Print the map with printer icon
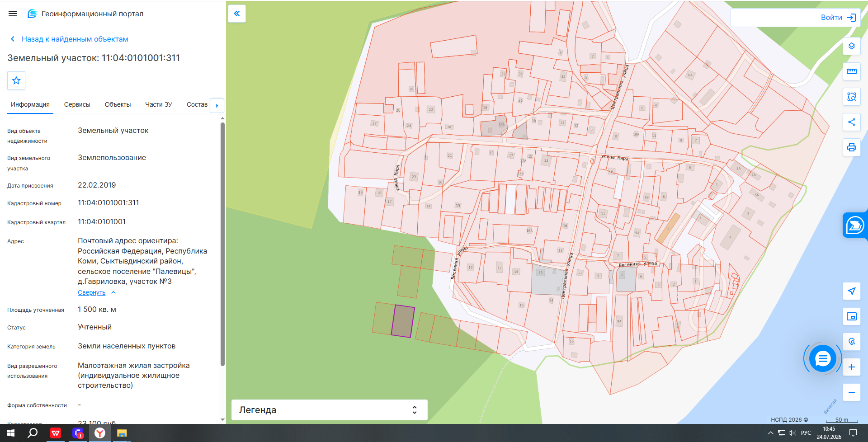The width and height of the screenshot is (868, 442). point(852,147)
